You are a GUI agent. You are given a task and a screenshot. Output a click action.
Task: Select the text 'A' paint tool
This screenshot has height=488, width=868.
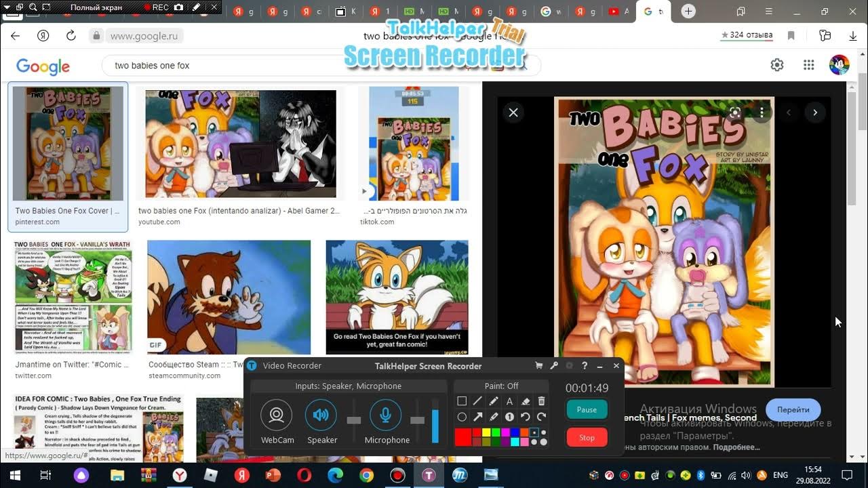[509, 401]
